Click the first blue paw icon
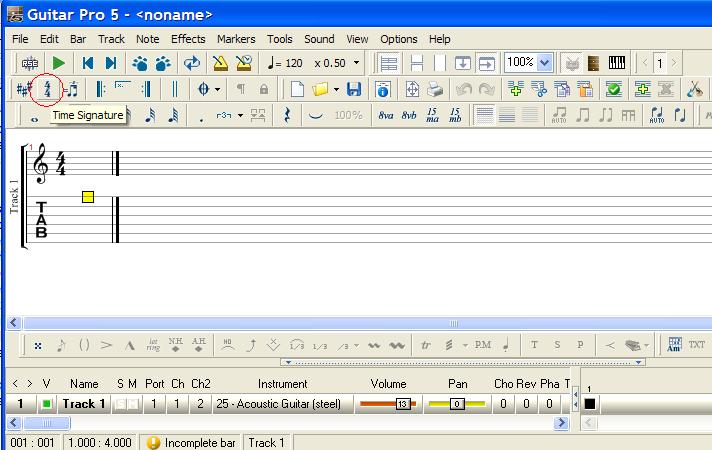Screen dimensions: 712x450 point(140,64)
